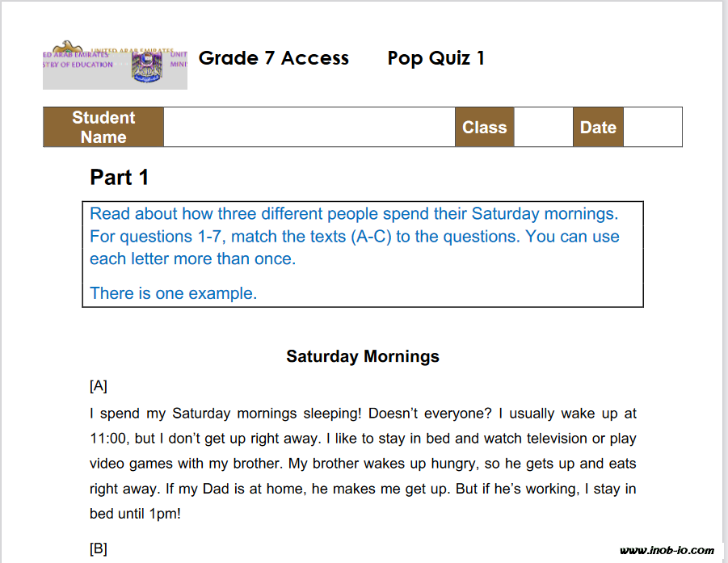Click the brown "Date" label cell
Screen dimensions: 728x563
(x=598, y=128)
